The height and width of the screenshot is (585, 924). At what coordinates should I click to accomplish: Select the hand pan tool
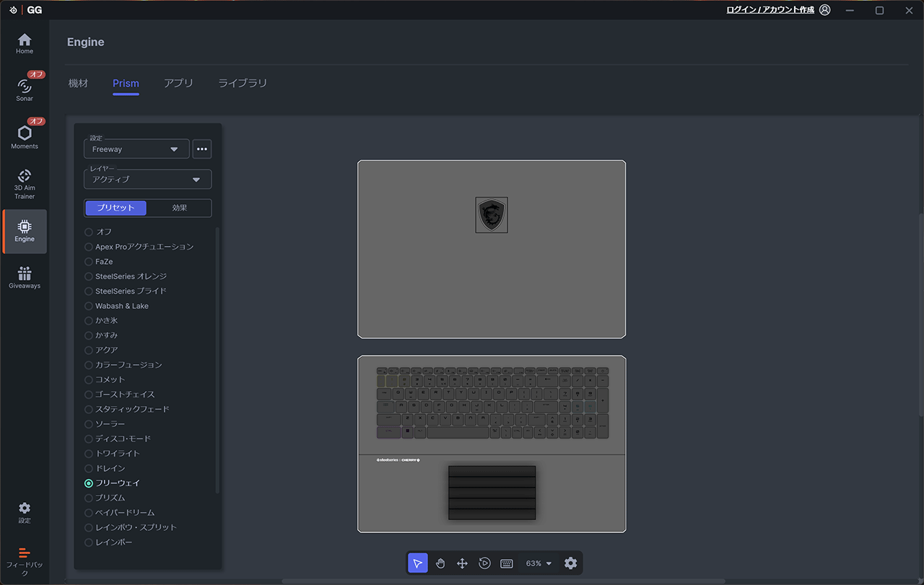pos(440,563)
